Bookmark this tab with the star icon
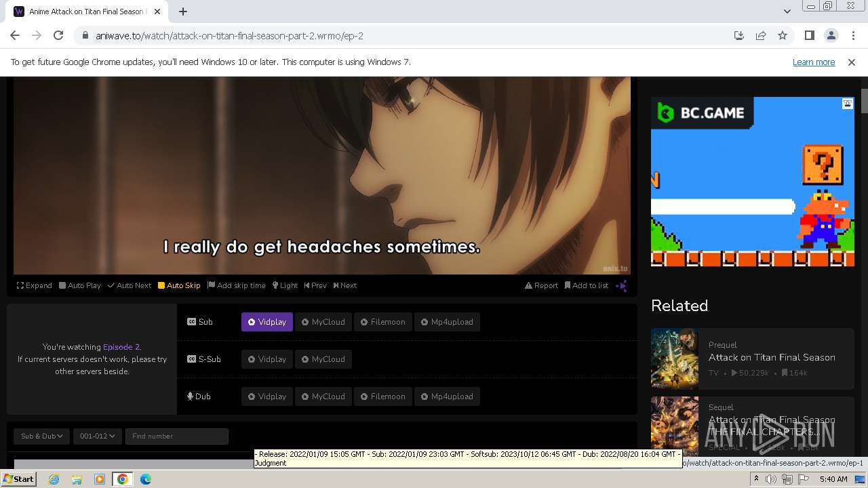Image resolution: width=868 pixels, height=488 pixels. (x=783, y=36)
